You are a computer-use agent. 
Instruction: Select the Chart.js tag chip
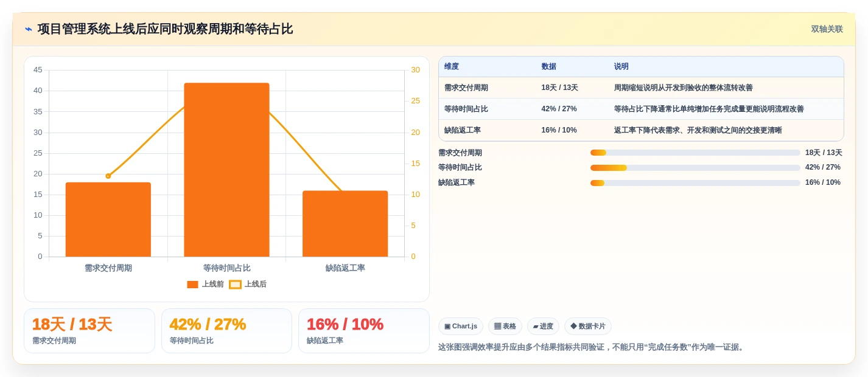(x=460, y=327)
